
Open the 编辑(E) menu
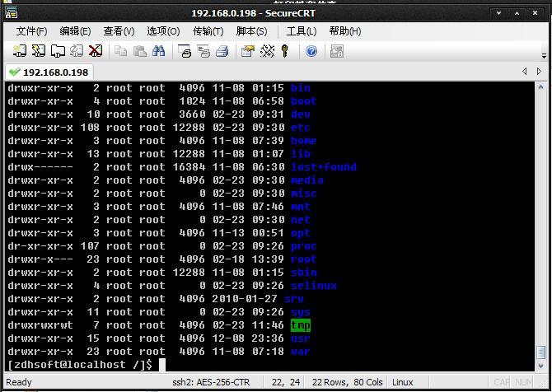75,31
